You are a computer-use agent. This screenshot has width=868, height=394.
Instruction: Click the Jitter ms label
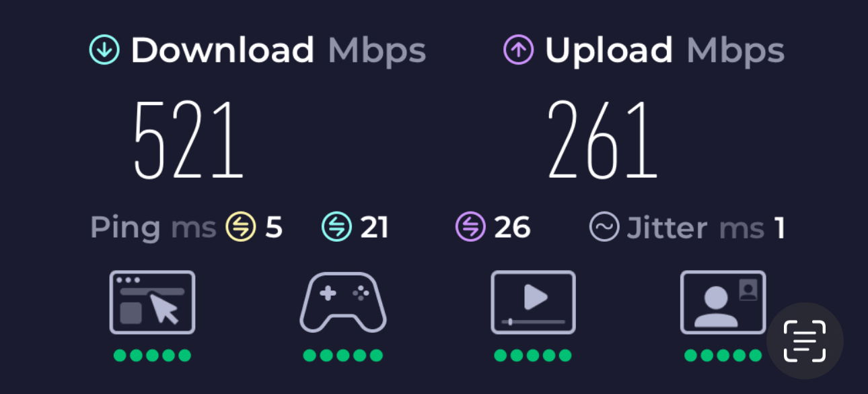click(x=696, y=228)
